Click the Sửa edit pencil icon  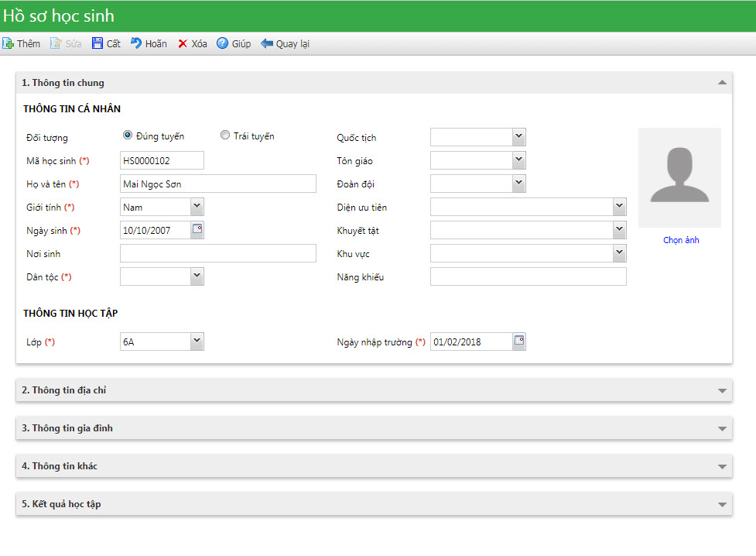[56, 43]
